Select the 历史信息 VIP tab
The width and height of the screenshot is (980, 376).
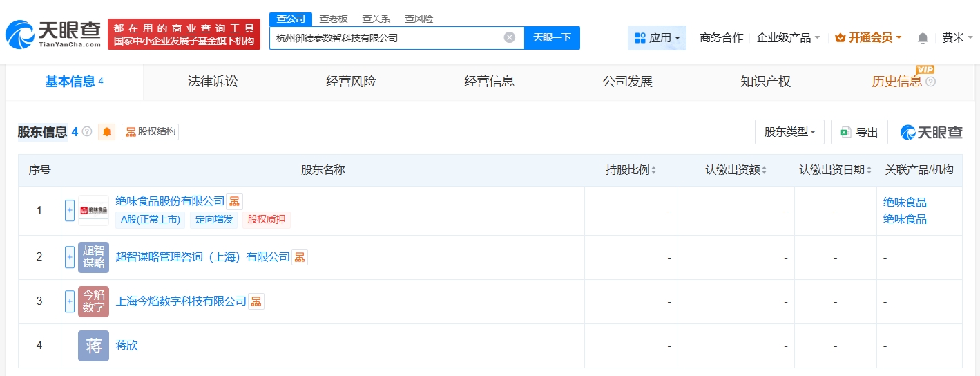(x=896, y=82)
